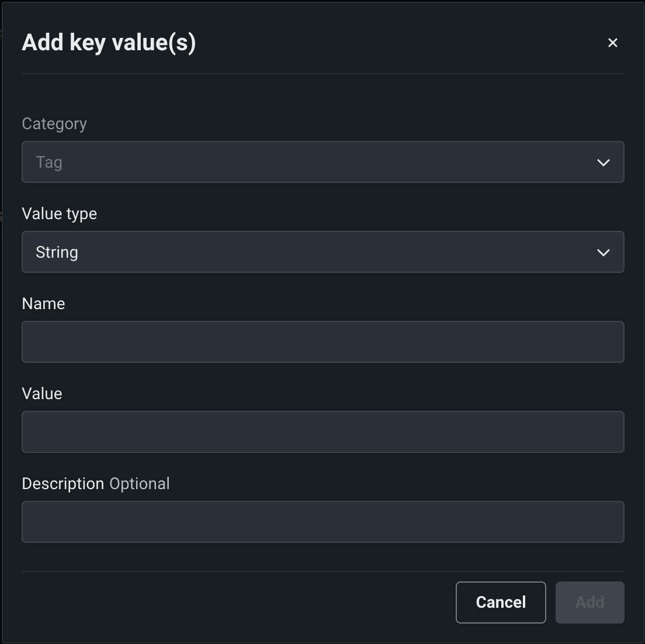
Task: Click the Value field label
Action: (42, 394)
